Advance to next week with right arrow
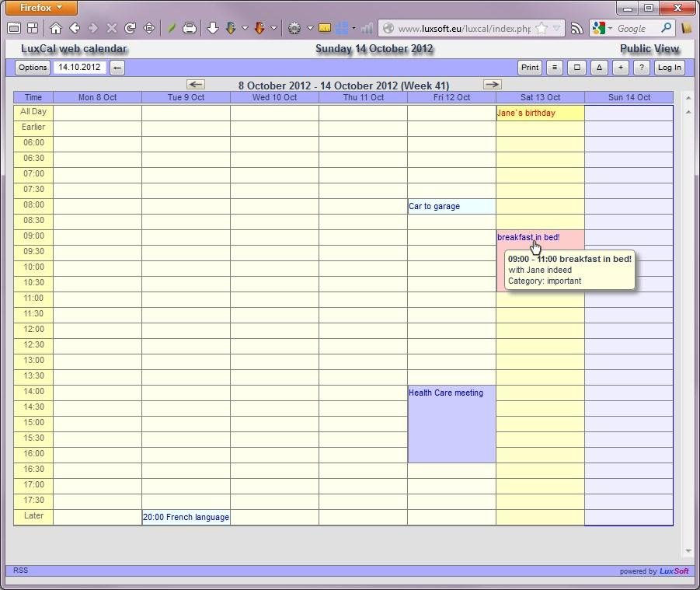700x590 pixels. (x=492, y=84)
